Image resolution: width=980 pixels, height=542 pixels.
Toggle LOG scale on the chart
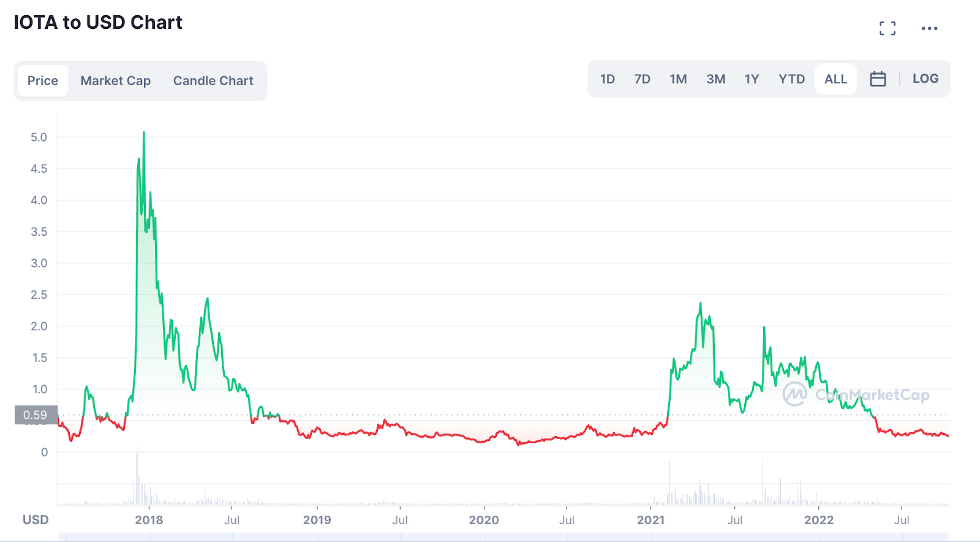click(x=925, y=79)
